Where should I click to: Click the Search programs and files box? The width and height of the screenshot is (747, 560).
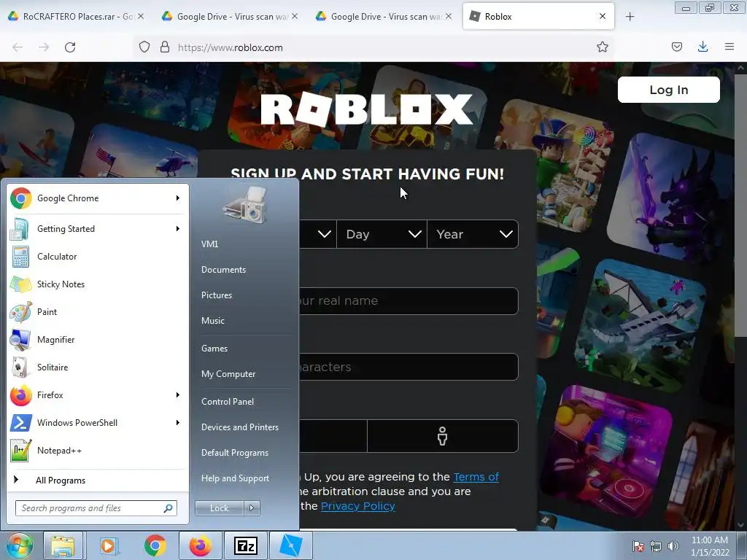tap(96, 508)
